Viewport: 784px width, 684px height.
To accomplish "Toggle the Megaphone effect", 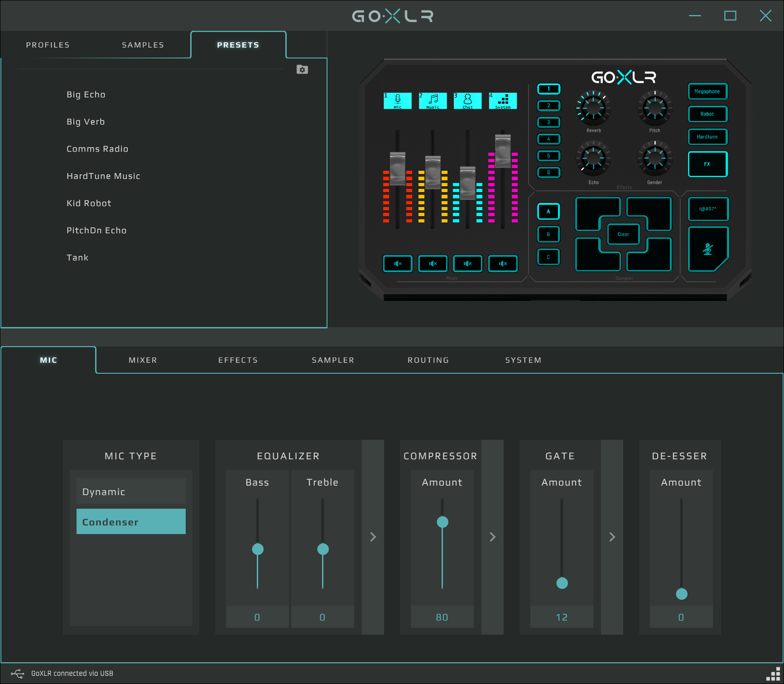I will click(x=707, y=92).
